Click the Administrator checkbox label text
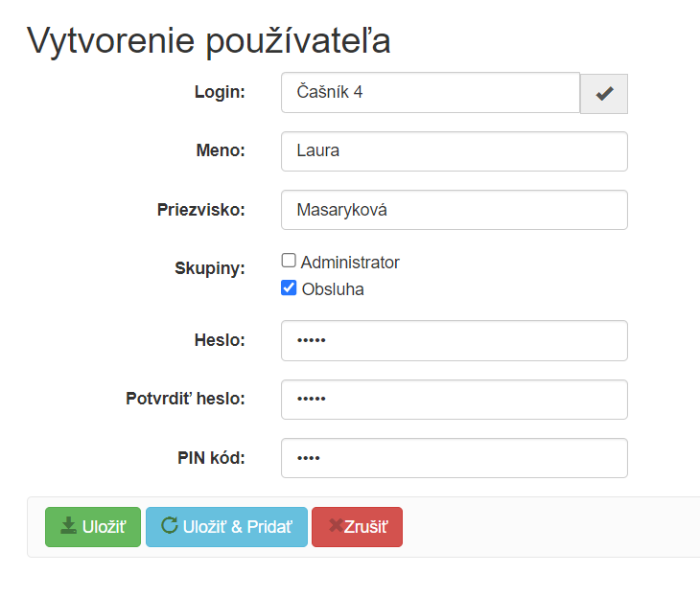The height and width of the screenshot is (597, 700). click(350, 262)
